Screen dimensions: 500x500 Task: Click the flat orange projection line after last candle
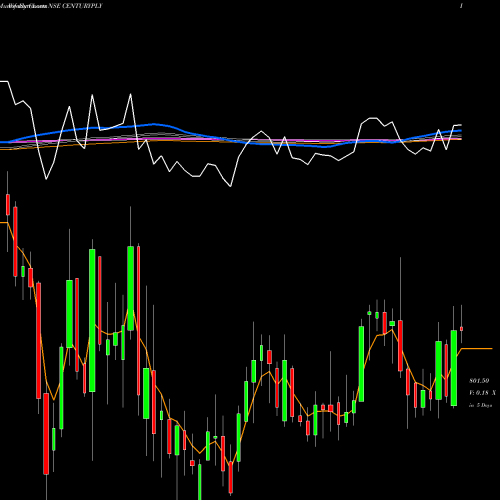pos(477,348)
